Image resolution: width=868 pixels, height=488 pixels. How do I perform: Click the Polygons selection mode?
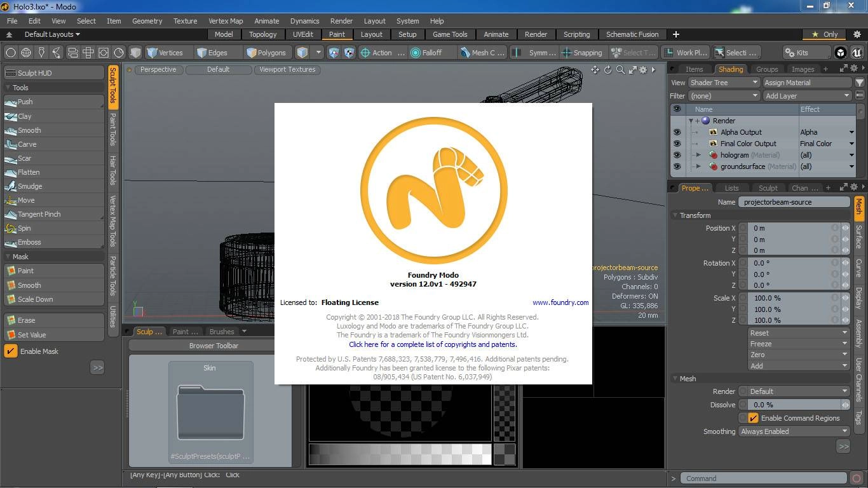point(268,53)
